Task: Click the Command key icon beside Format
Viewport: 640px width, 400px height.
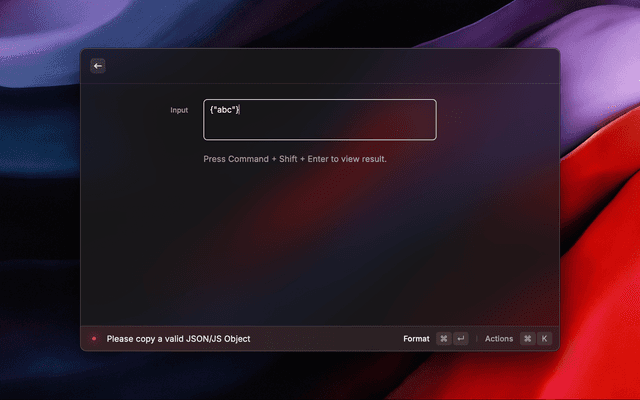Action: coord(444,339)
